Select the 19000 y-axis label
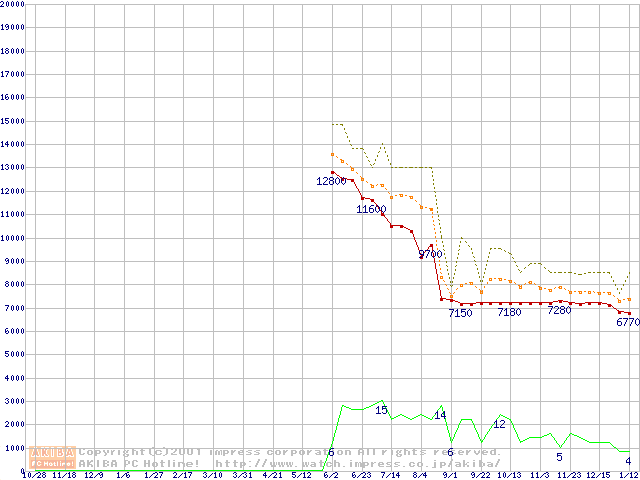 click(12, 27)
